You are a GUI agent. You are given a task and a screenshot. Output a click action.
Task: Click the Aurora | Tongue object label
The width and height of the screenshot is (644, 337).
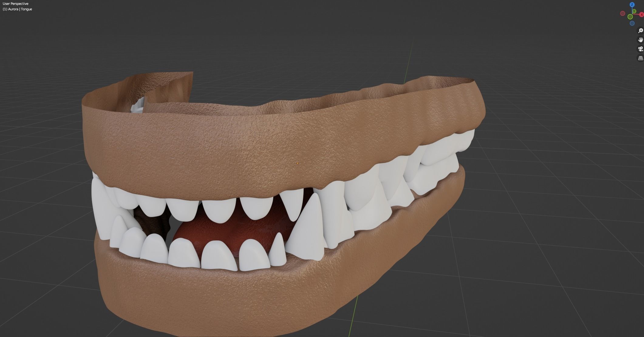click(x=17, y=9)
